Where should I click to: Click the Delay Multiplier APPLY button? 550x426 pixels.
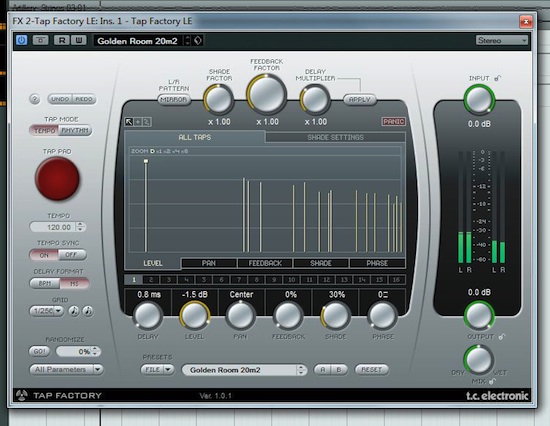(x=360, y=100)
